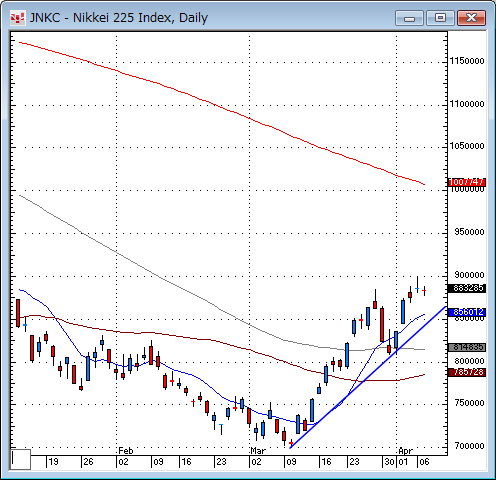
Task: Select the 750000 price axis label
Action: tap(469, 403)
